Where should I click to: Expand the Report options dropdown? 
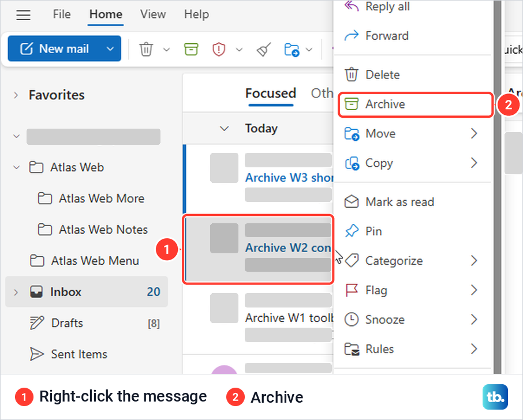coord(239,50)
